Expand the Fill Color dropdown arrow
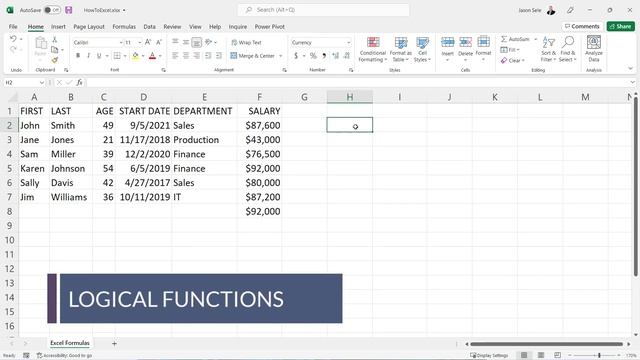 point(143,56)
